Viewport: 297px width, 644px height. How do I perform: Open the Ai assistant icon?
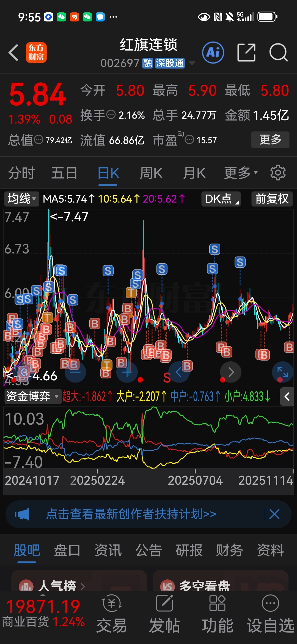pos(213,52)
